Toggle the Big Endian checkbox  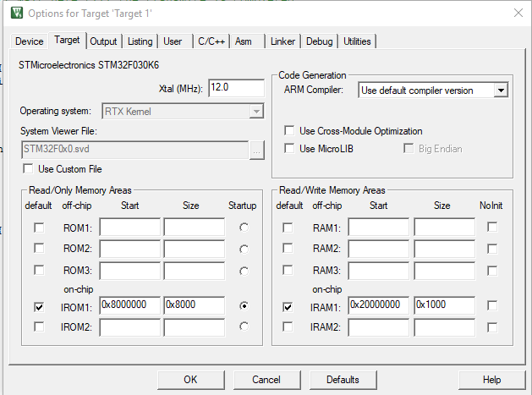pos(409,148)
